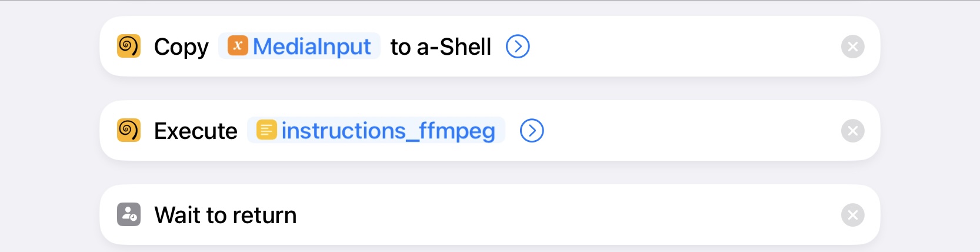Click the Execute action label
The image size is (980, 252).
[196, 131]
